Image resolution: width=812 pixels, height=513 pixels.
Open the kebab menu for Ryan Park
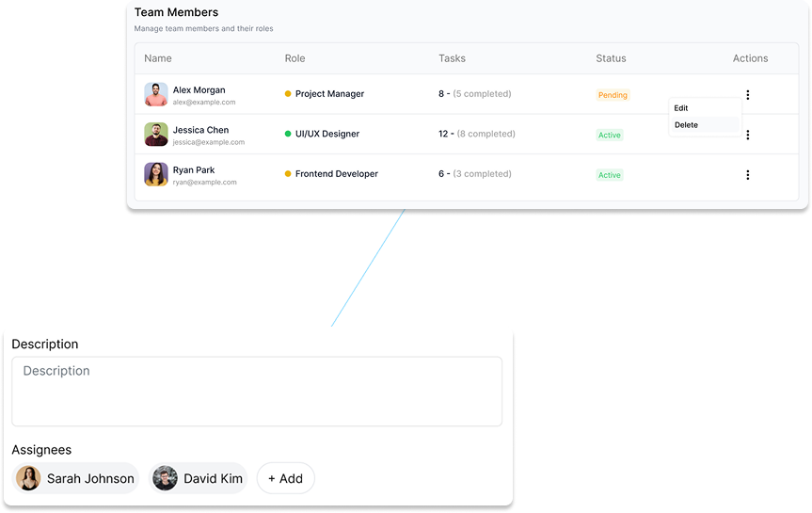coord(747,175)
